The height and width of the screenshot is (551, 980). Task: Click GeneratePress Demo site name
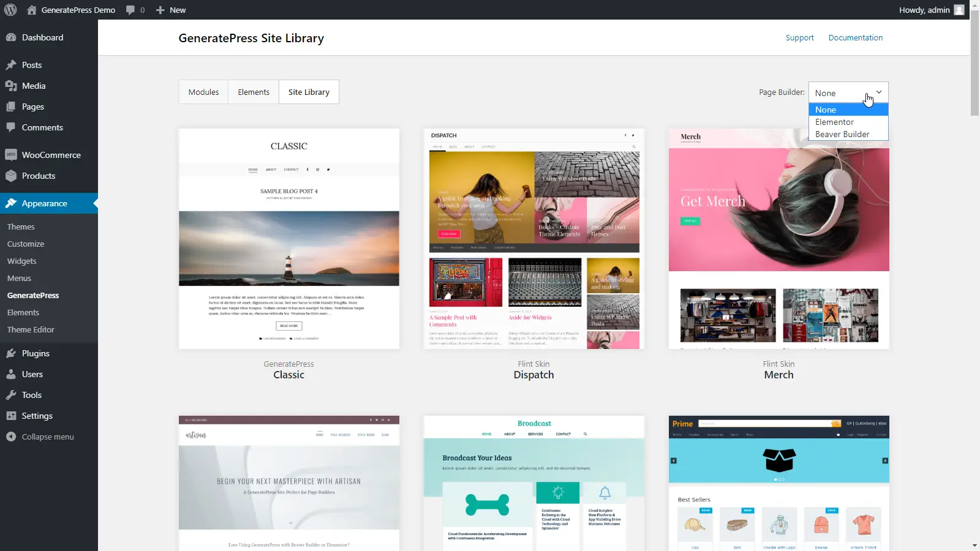(78, 10)
